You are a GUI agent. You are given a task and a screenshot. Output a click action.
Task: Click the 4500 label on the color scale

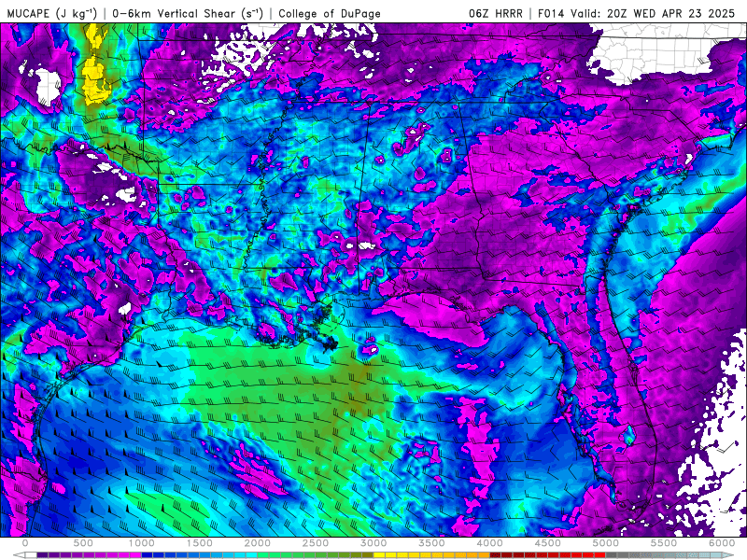click(x=548, y=543)
